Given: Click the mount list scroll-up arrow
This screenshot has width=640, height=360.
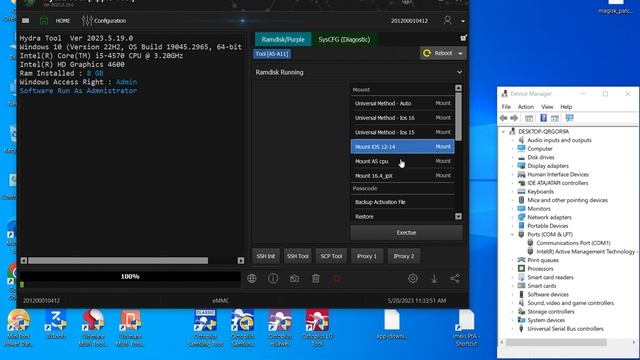Looking at the screenshot, I should coord(458,88).
